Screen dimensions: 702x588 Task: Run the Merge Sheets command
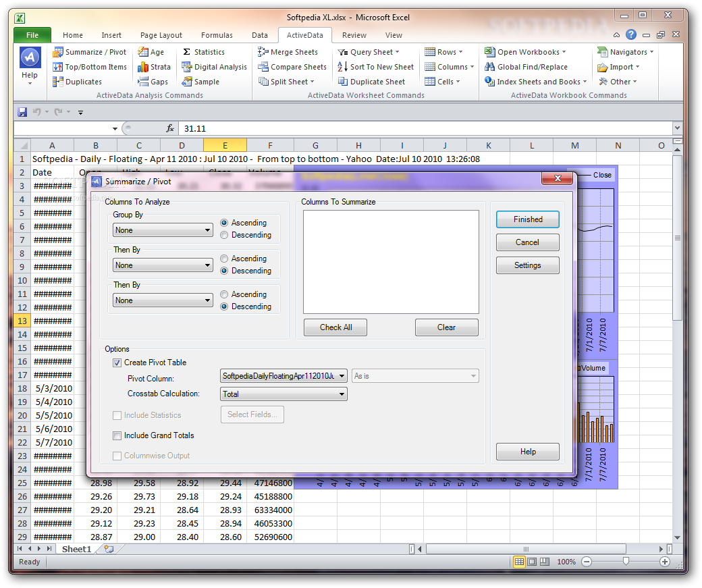(x=288, y=52)
